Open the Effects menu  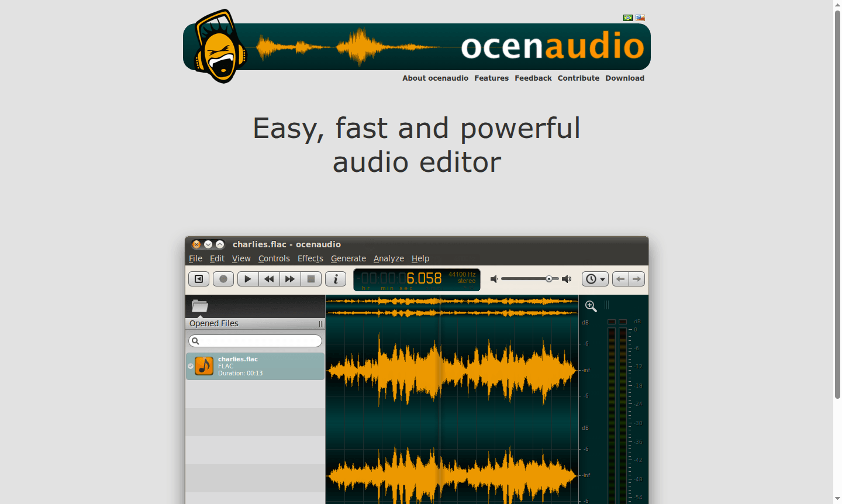point(310,258)
